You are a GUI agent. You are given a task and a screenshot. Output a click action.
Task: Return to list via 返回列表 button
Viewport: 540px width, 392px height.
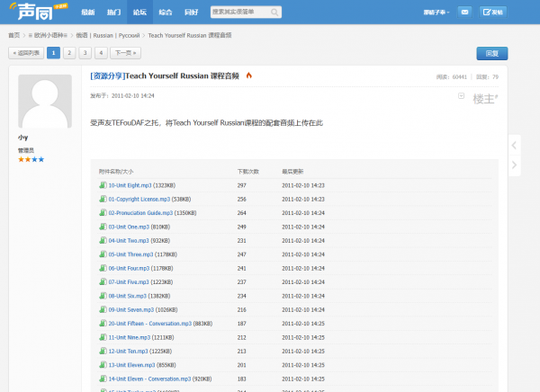(x=26, y=53)
